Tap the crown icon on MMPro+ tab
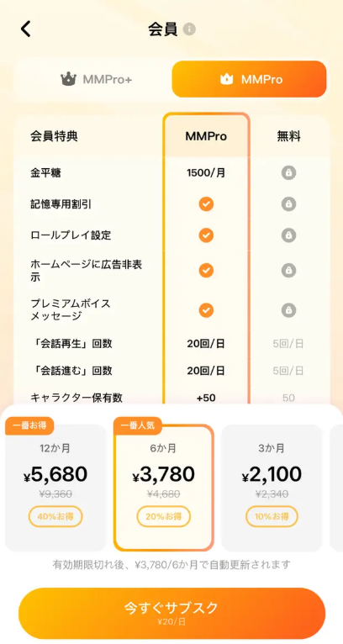Image resolution: width=343 pixels, height=644 pixels. click(67, 79)
